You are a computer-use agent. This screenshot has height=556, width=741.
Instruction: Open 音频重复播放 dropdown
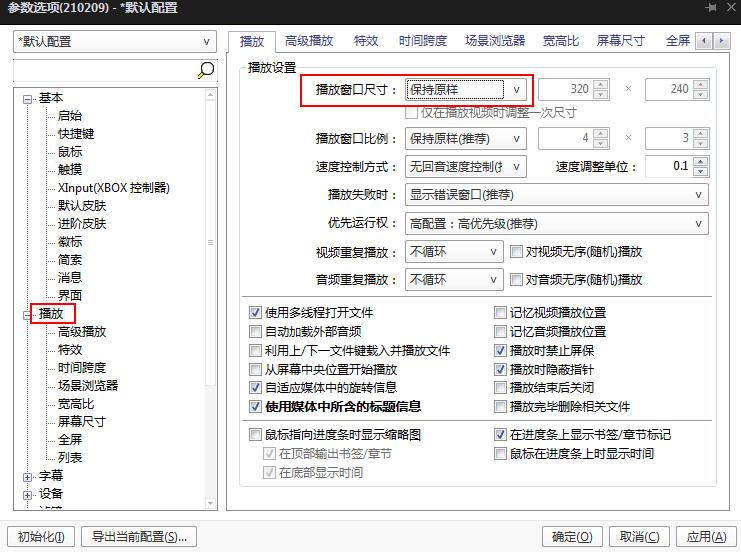click(454, 280)
